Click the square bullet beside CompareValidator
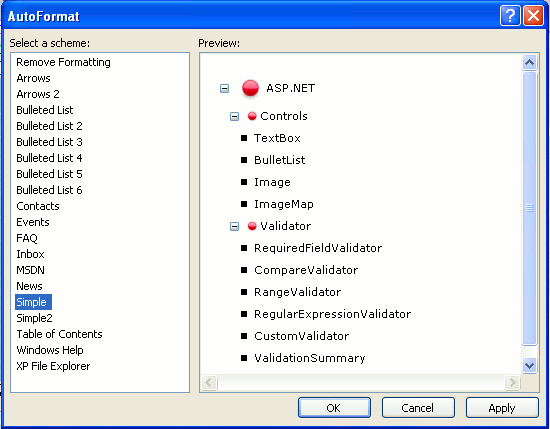550x429 pixels. coord(244,270)
